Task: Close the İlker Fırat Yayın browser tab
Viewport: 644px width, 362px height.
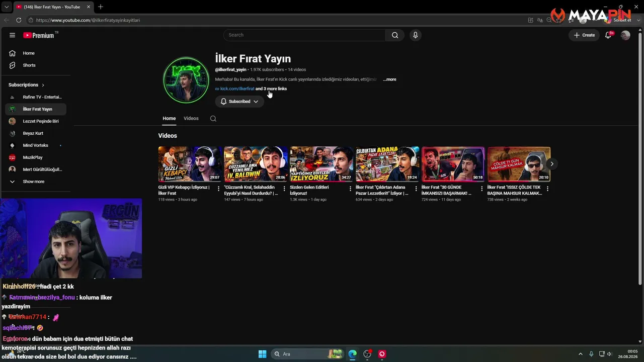Action: pos(89,7)
